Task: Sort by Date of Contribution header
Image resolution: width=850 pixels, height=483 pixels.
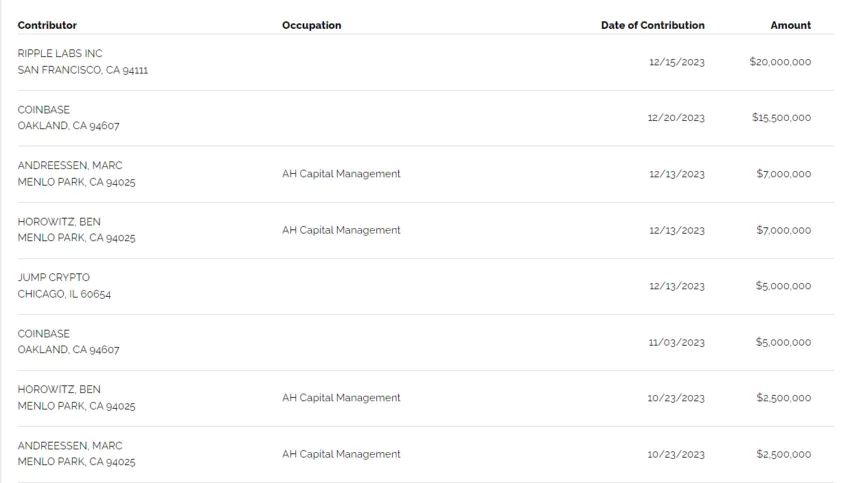Action: pyautogui.click(x=652, y=25)
